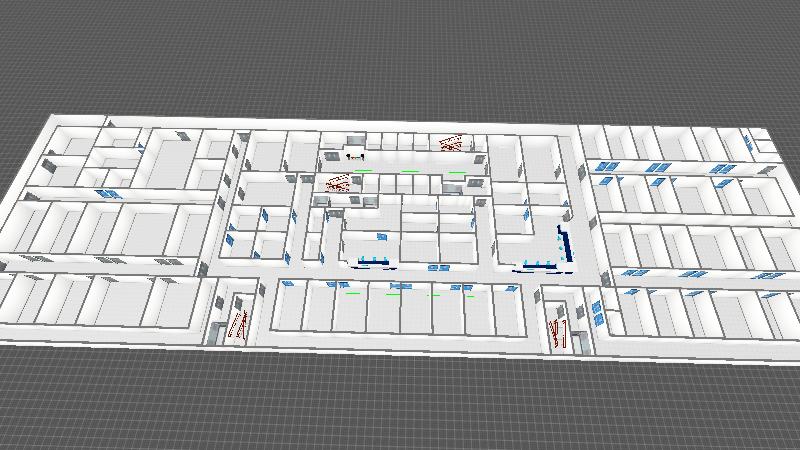Click the straight dark blue counter left of center
Image resolution: width=800 pixels, height=450 pixels.
372,264
